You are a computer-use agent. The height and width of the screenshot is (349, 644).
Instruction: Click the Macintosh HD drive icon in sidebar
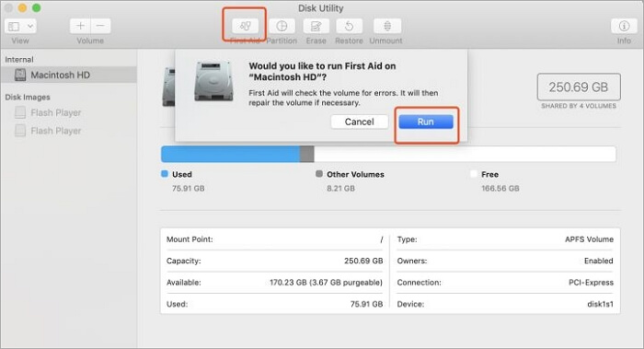[20, 75]
